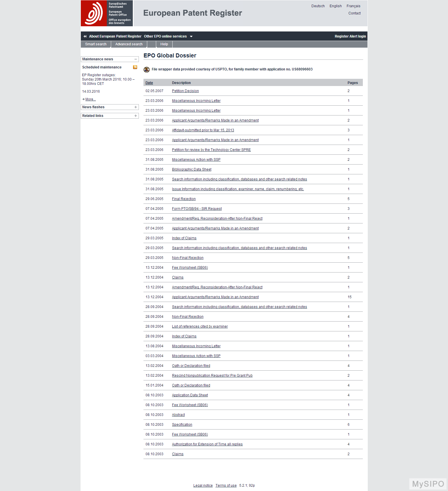Screen dimensions: 448x491
Task: Expand the News flashes panel
Action: [135, 107]
